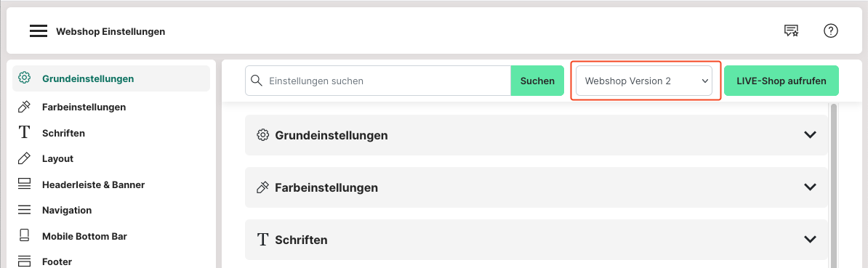Click the LIVE-Shop aufrufen button
This screenshot has width=868, height=268.
[x=781, y=81]
